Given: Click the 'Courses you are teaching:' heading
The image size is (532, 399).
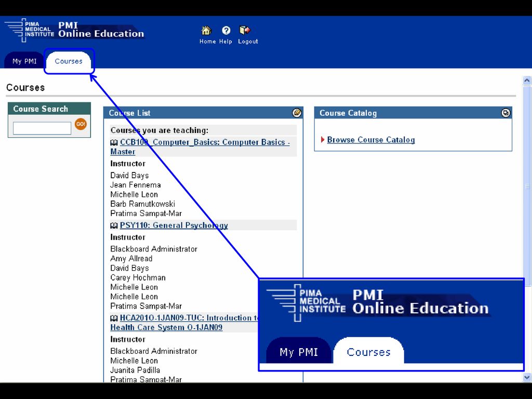Looking at the screenshot, I should pyautogui.click(x=159, y=130).
